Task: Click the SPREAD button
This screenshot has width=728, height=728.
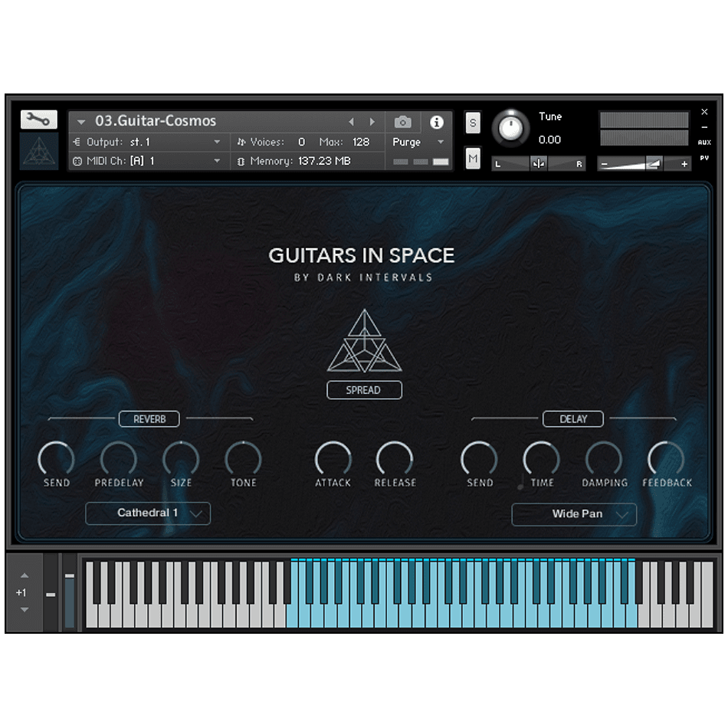Action: 364,389
